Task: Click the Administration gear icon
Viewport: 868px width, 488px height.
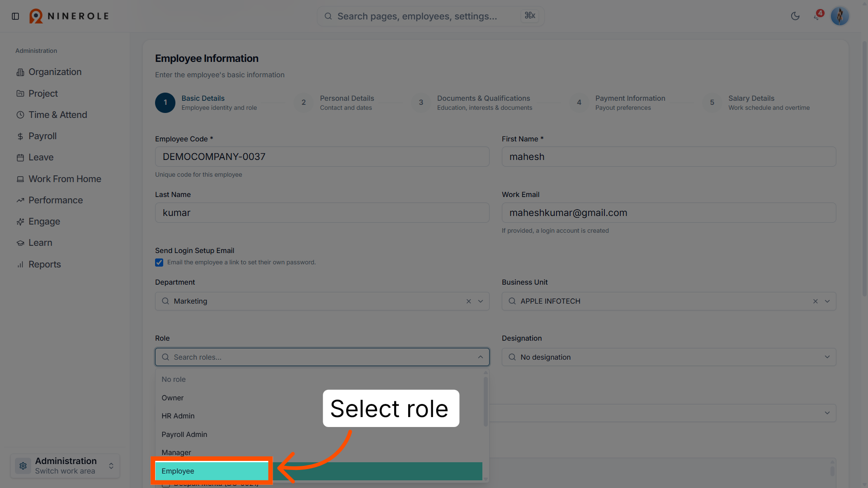Action: tap(23, 466)
